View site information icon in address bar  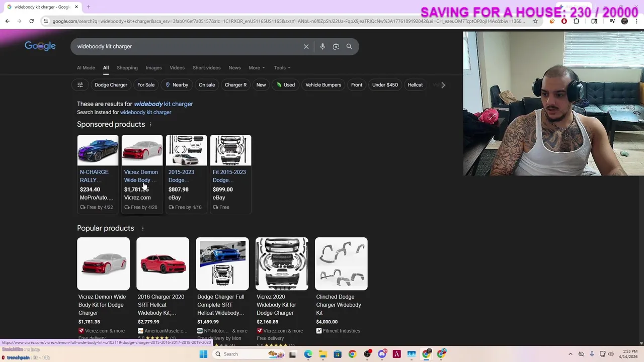[x=46, y=21]
